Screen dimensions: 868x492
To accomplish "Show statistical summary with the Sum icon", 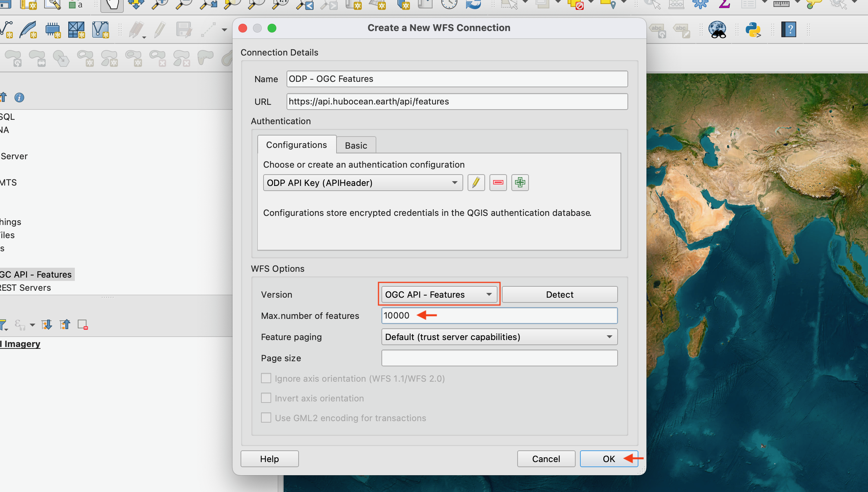I will [725, 5].
